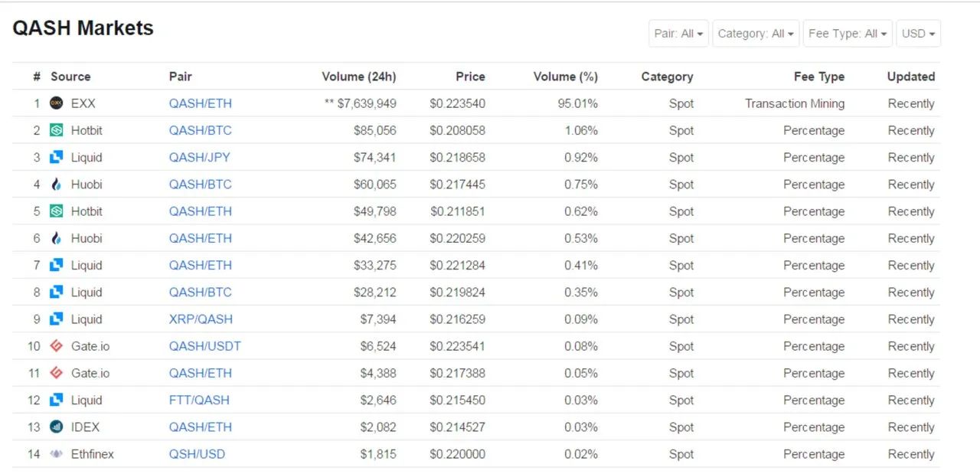980x474 pixels.
Task: Click the Gate.io logo in row 11
Action: tap(56, 373)
